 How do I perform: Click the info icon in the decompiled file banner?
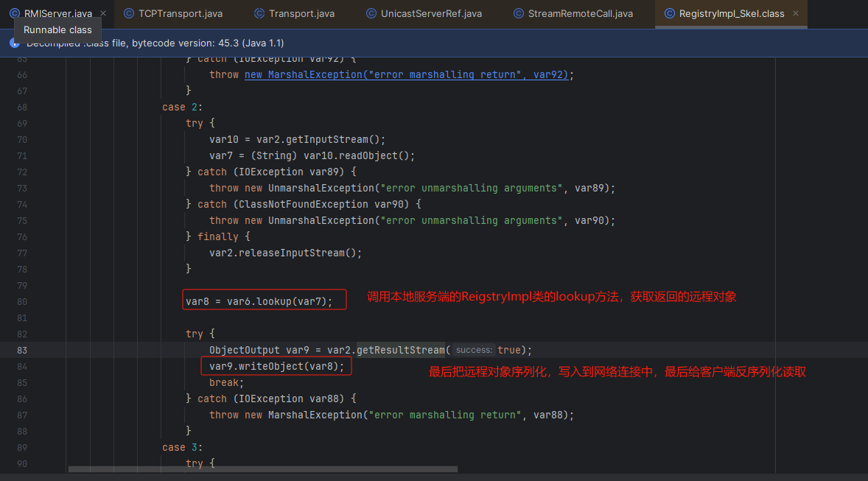[x=15, y=43]
